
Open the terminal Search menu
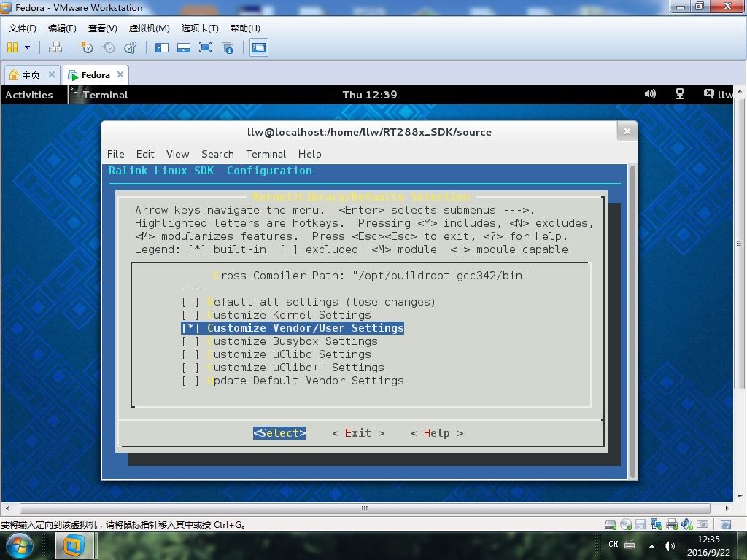point(217,154)
